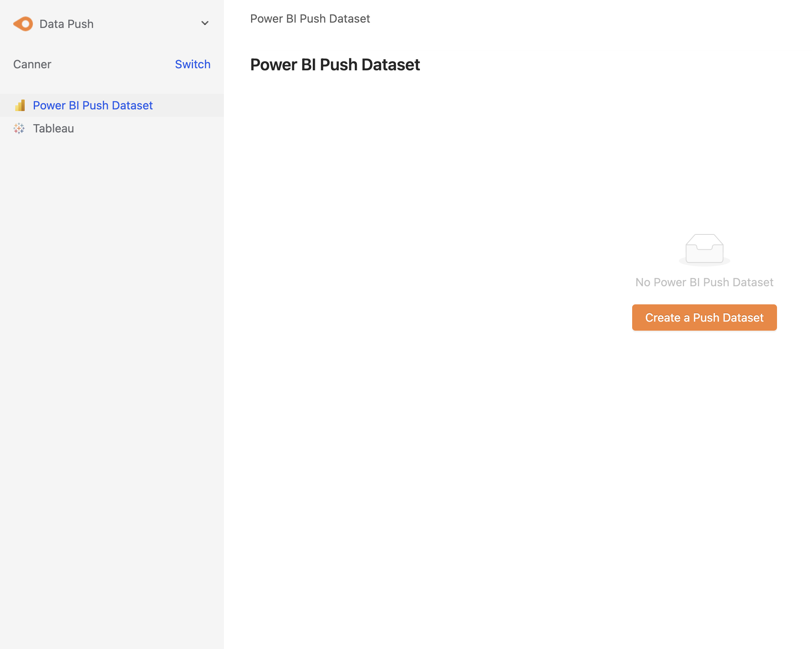This screenshot has width=812, height=649.
Task: Click the Power BI bar chart icon
Action: [x=20, y=105]
